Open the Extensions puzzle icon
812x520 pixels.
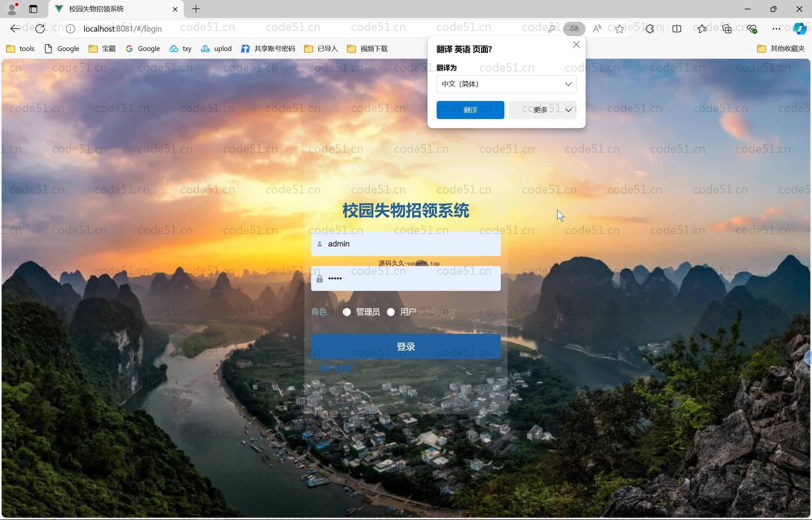point(650,29)
